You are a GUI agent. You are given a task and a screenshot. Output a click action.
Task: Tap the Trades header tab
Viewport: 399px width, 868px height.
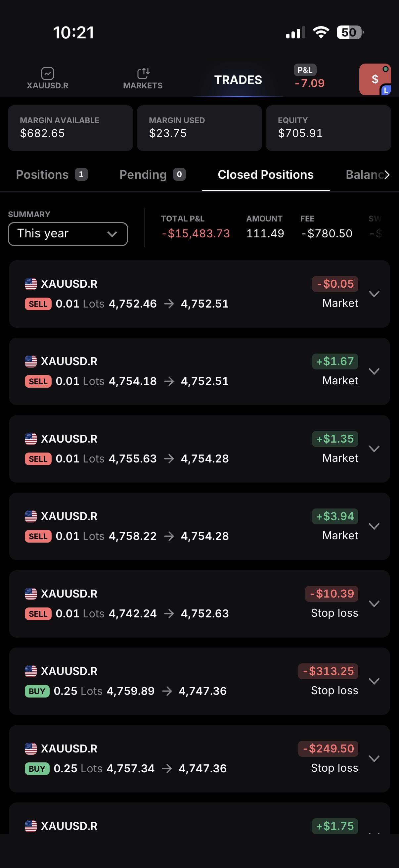[x=238, y=80]
